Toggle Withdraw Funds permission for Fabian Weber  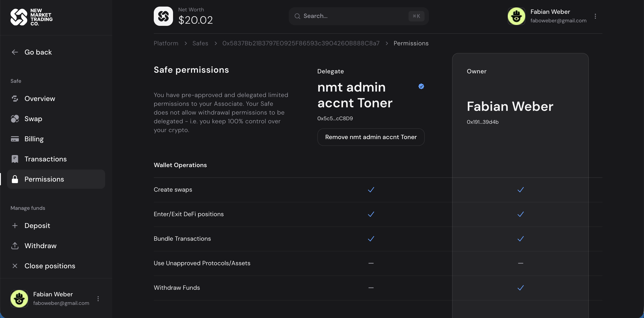(x=520, y=288)
